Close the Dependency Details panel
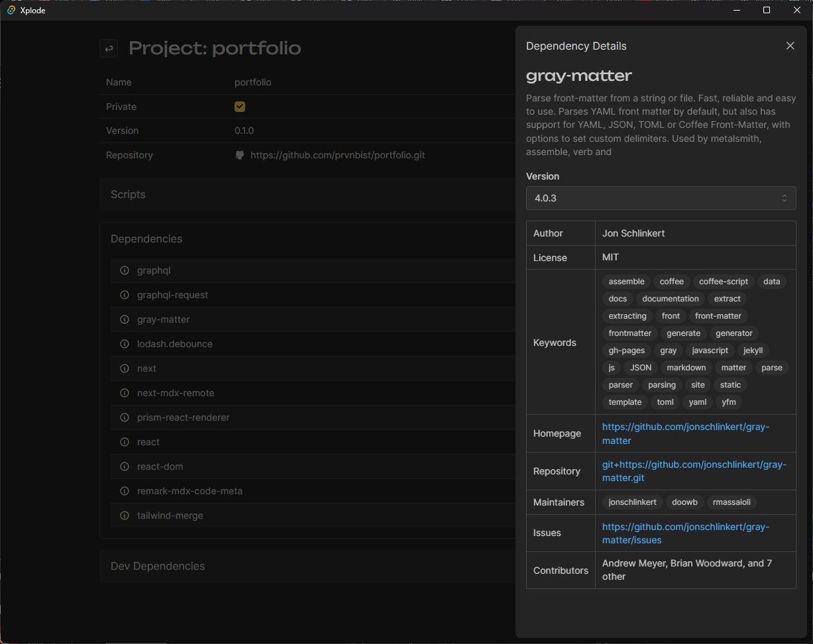 [790, 46]
